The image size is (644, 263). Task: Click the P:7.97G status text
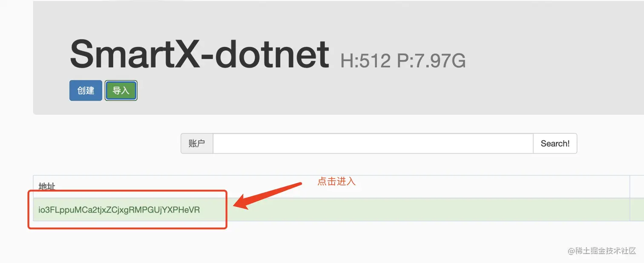point(431,61)
